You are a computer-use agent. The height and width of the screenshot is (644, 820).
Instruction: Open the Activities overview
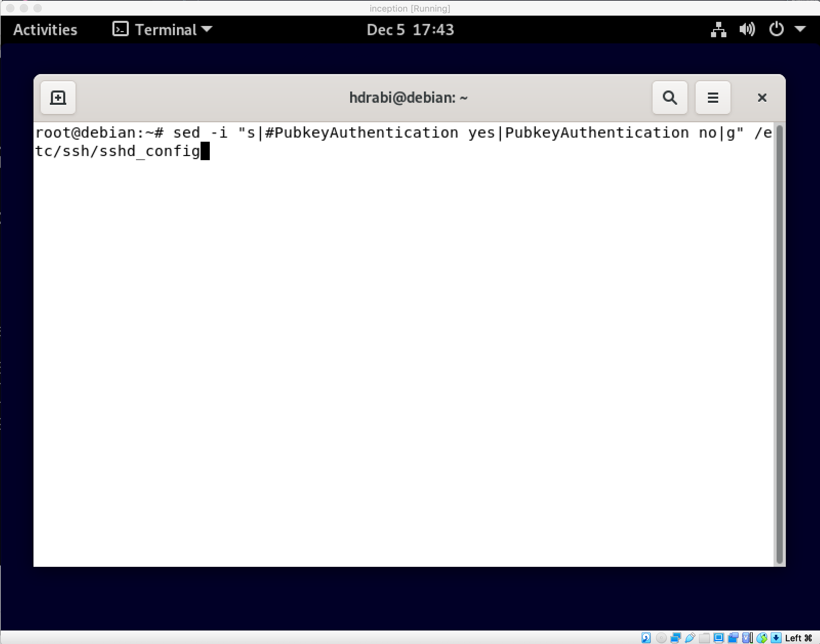[45, 29]
